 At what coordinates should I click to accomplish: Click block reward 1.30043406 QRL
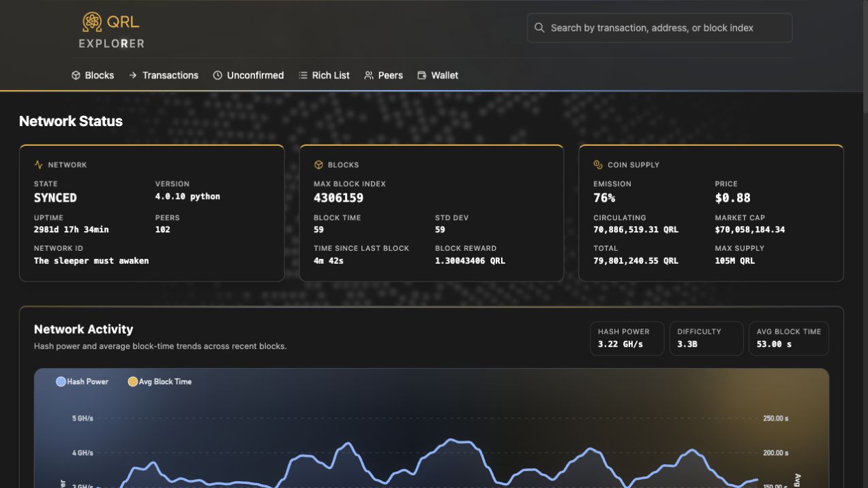(x=470, y=260)
